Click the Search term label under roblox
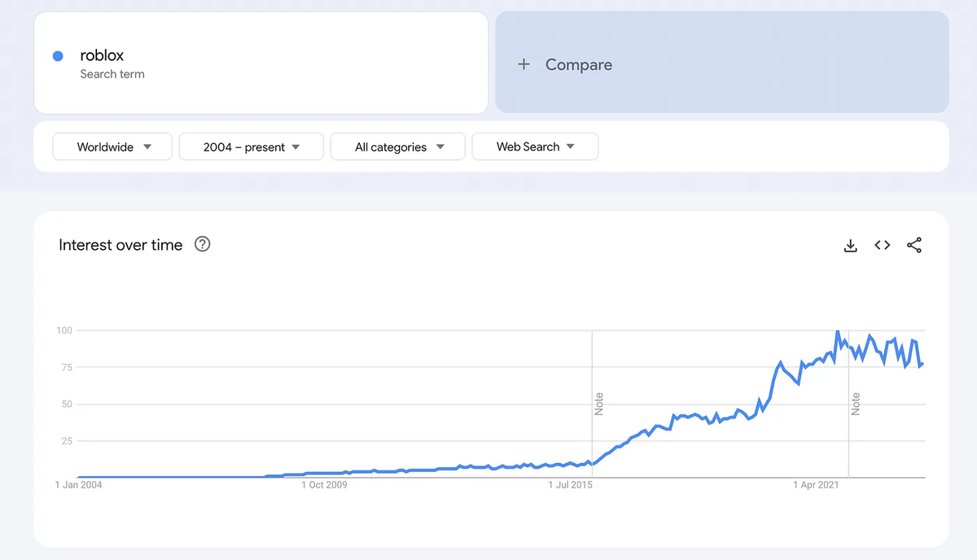The width and height of the screenshot is (977, 560). pyautogui.click(x=111, y=74)
